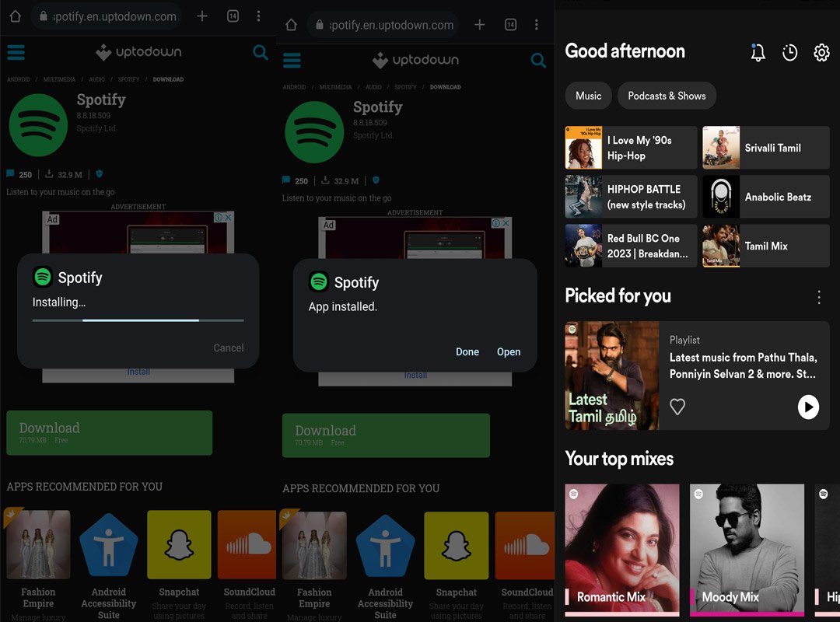Open the Picked for you three-dot options

pos(818,297)
